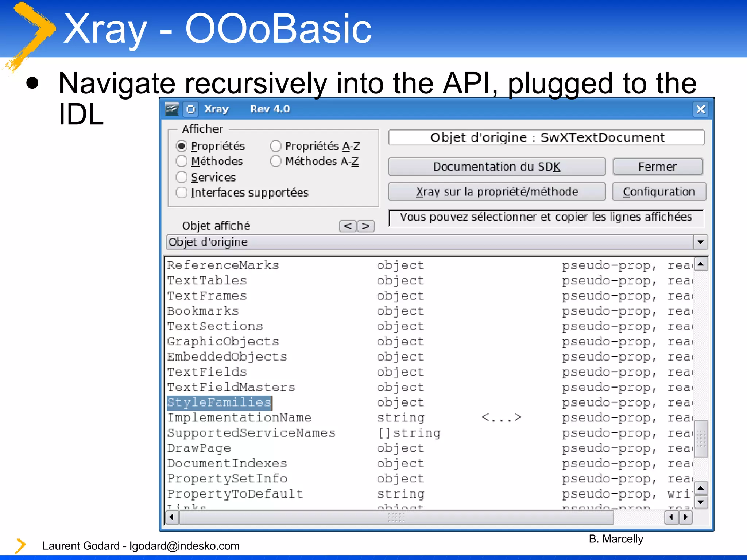Click the horizontal scroll right arrow
Image resolution: width=747 pixels, height=560 pixels.
686,517
